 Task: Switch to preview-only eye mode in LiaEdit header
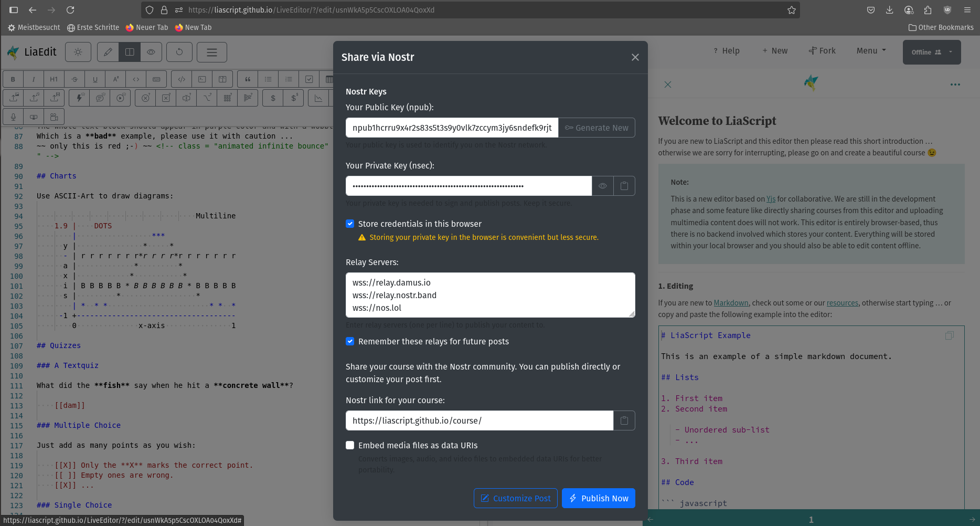[x=151, y=52]
